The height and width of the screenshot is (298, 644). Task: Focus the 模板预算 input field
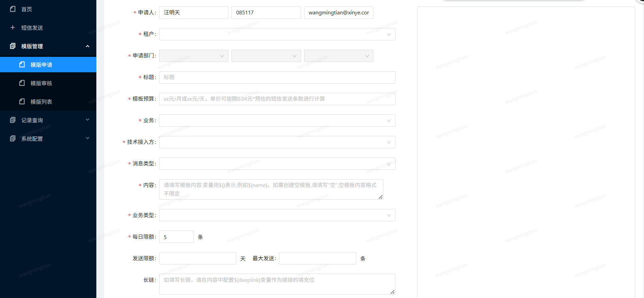point(277,99)
